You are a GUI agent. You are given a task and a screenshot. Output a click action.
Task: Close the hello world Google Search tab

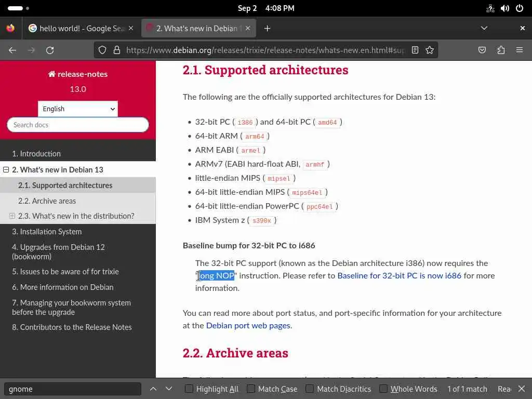click(131, 28)
